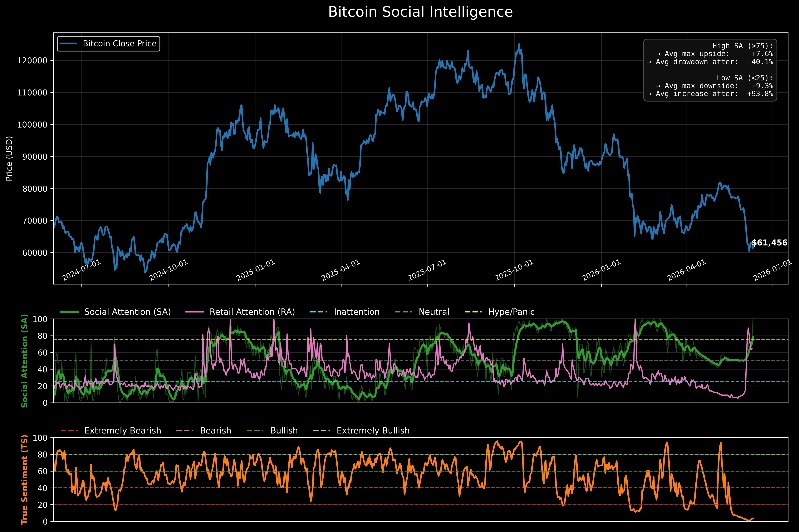Select the 2026-04-01 date tick label
The width and height of the screenshot is (799, 532).
687,270
